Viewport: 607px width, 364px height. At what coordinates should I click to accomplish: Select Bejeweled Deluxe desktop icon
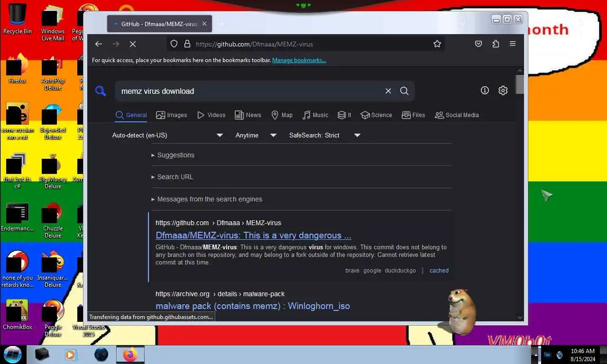point(53,122)
